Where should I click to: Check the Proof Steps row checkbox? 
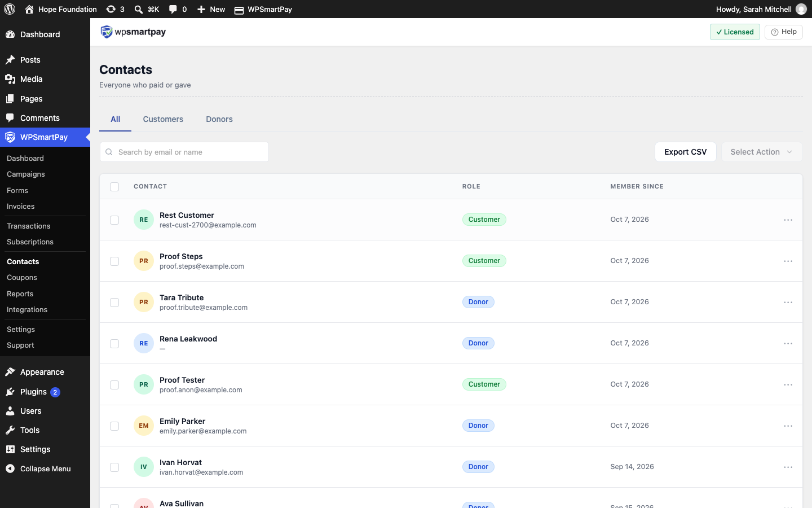tap(114, 261)
